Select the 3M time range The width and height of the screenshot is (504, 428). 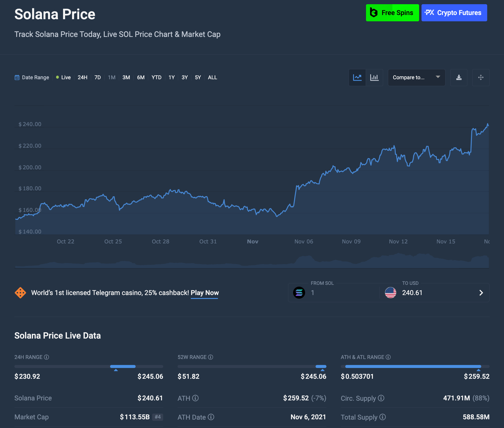[x=126, y=77]
